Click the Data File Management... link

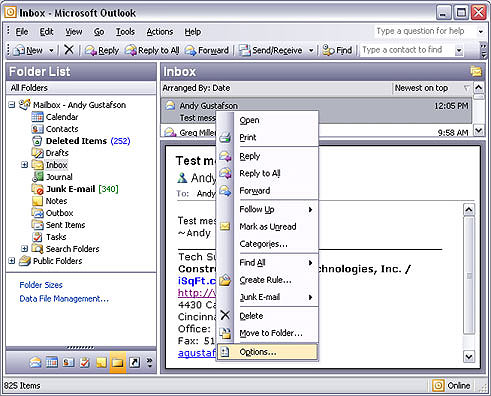pos(64,299)
